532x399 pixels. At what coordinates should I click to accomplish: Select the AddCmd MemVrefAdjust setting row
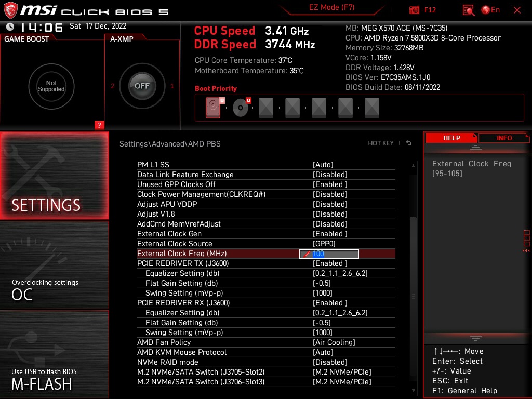coord(266,224)
